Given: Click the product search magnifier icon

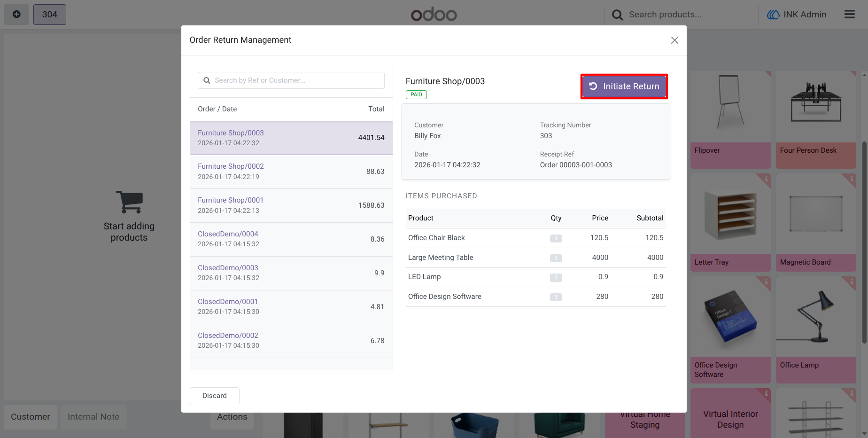Looking at the screenshot, I should (x=618, y=15).
